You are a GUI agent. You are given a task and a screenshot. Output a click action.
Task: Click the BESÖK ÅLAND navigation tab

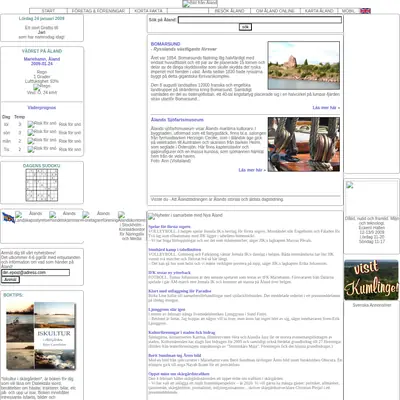(x=229, y=11)
